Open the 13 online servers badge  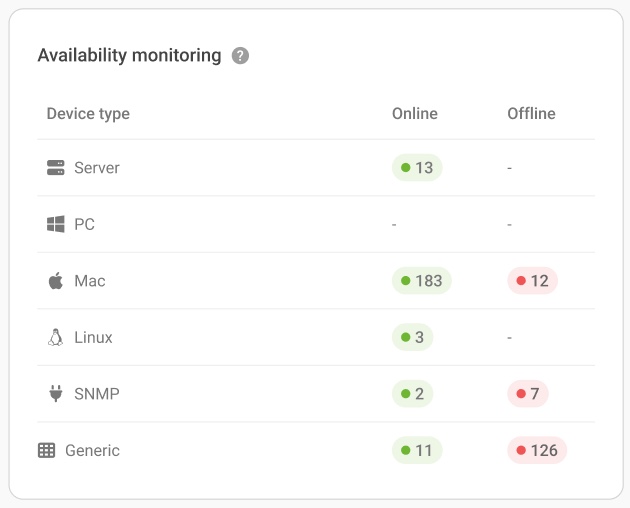coord(417,168)
